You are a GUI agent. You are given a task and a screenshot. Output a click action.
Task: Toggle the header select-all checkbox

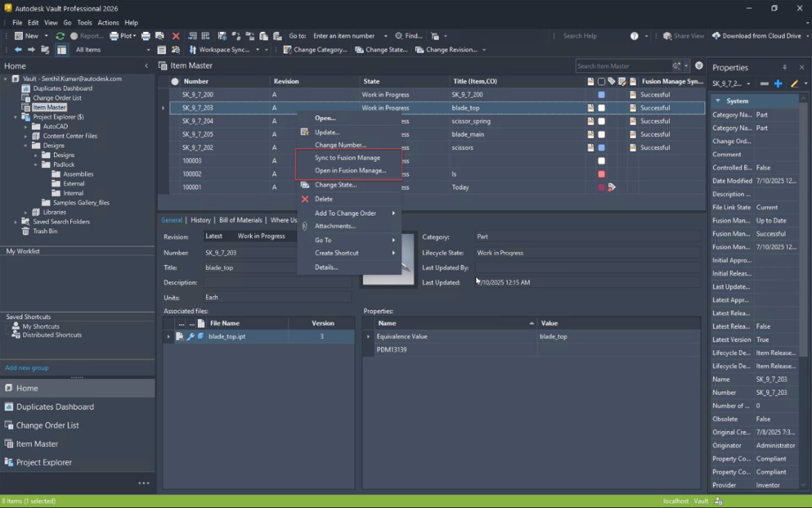click(601, 81)
